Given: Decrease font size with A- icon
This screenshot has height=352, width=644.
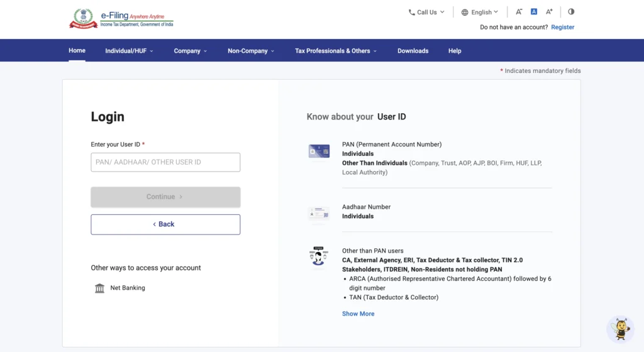Looking at the screenshot, I should (519, 12).
